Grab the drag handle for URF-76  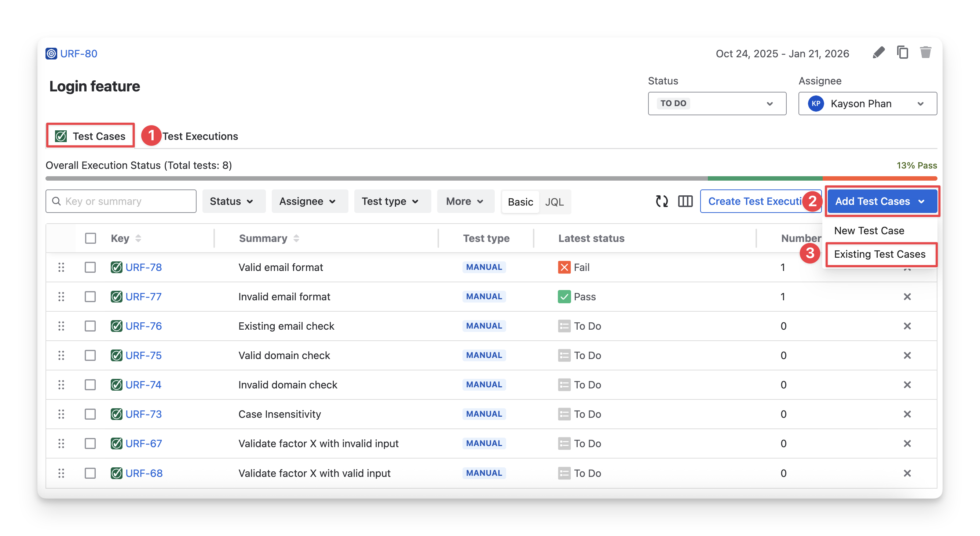pos(61,326)
